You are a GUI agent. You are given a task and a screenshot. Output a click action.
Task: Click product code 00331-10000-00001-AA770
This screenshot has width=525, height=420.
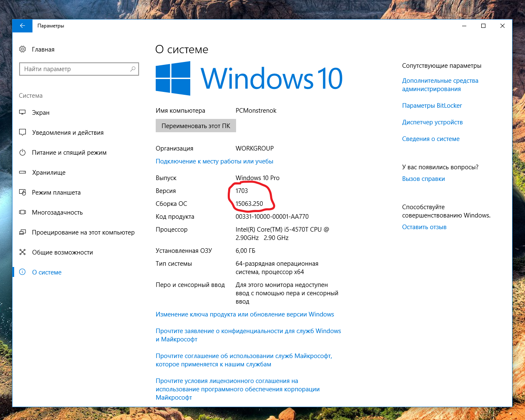[272, 217]
